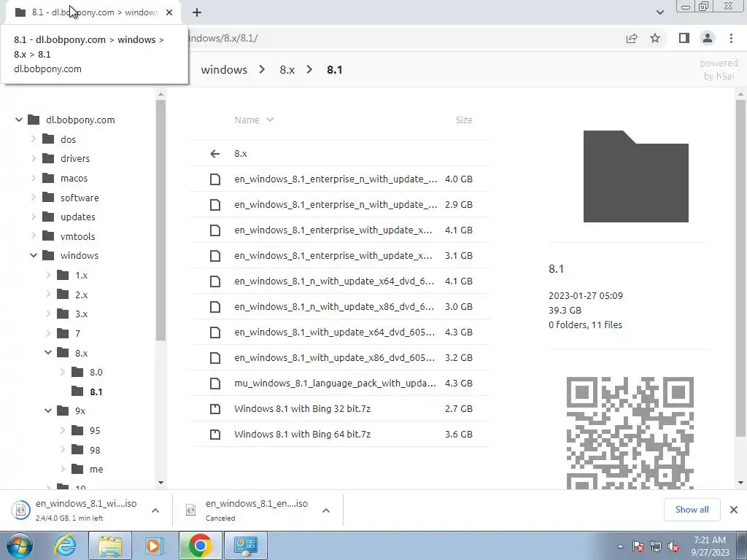Click the muted volume tray icon

pyautogui.click(x=673, y=547)
